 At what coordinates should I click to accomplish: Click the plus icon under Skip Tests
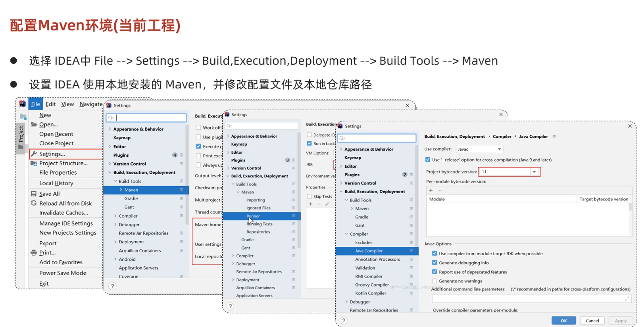coord(311,204)
